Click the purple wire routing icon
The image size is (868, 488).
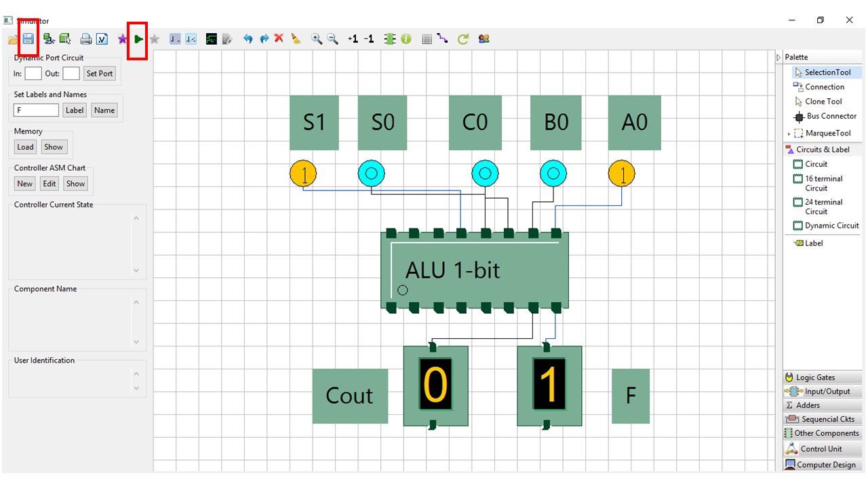pos(442,38)
